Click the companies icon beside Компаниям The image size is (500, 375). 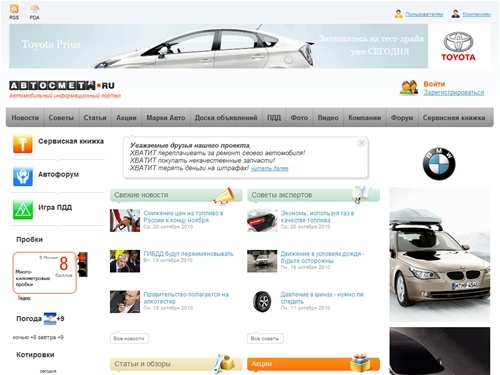(456, 14)
